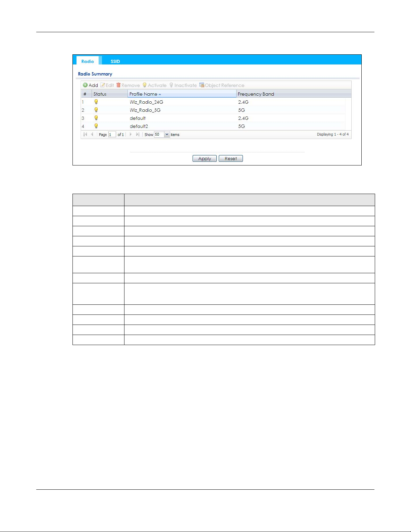This screenshot has width=411, height=532.
Task: Toggle status bulb for Wiz_Radio_24G
Action: (96, 102)
